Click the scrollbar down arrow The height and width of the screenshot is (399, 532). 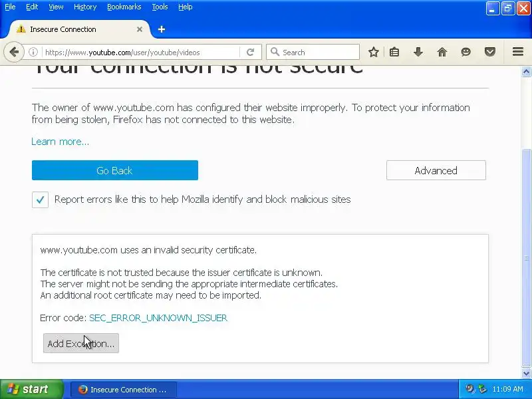point(526,374)
